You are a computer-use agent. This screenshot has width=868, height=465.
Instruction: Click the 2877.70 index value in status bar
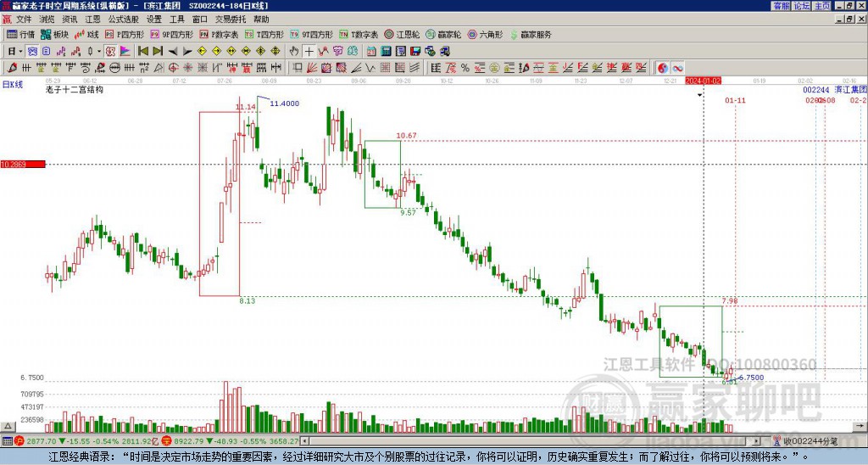41,441
